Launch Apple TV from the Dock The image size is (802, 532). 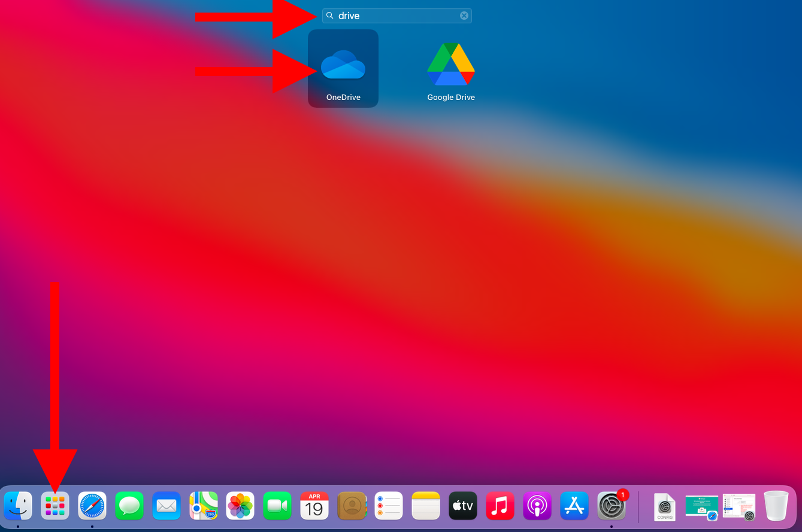[463, 506]
